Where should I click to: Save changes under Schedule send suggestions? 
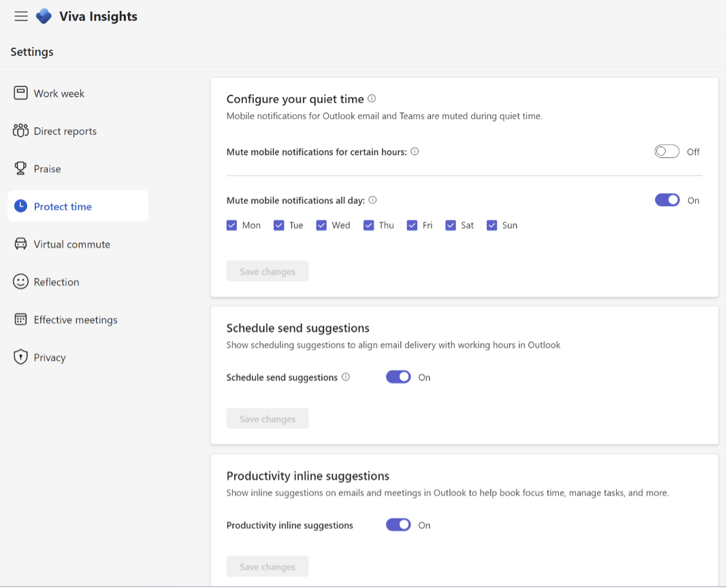coord(267,418)
